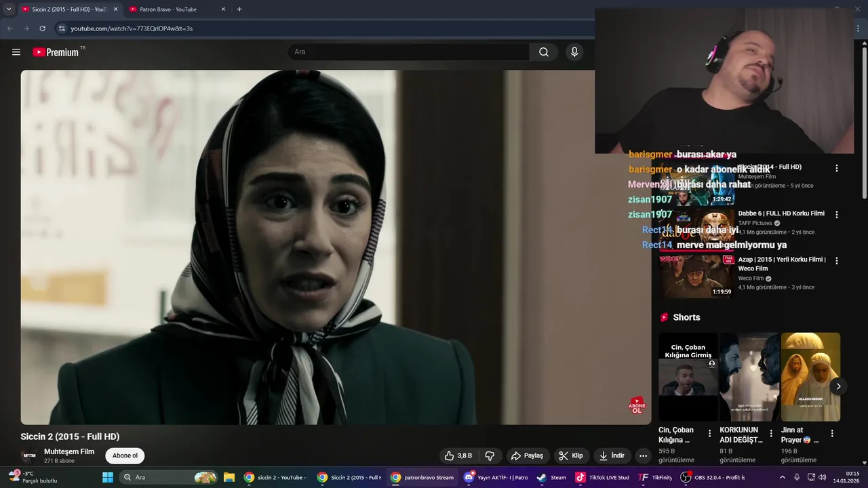The height and width of the screenshot is (488, 868).
Task: Subscribe using the Abone ol button
Action: click(125, 455)
